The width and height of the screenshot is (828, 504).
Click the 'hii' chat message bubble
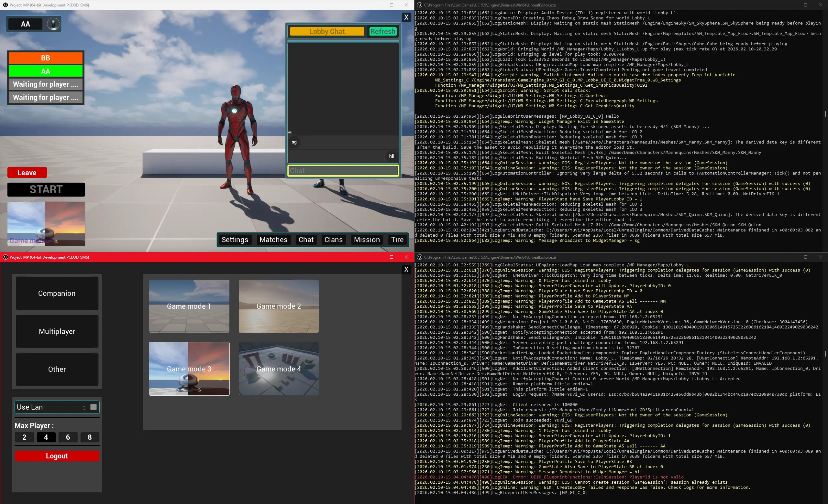(392, 156)
